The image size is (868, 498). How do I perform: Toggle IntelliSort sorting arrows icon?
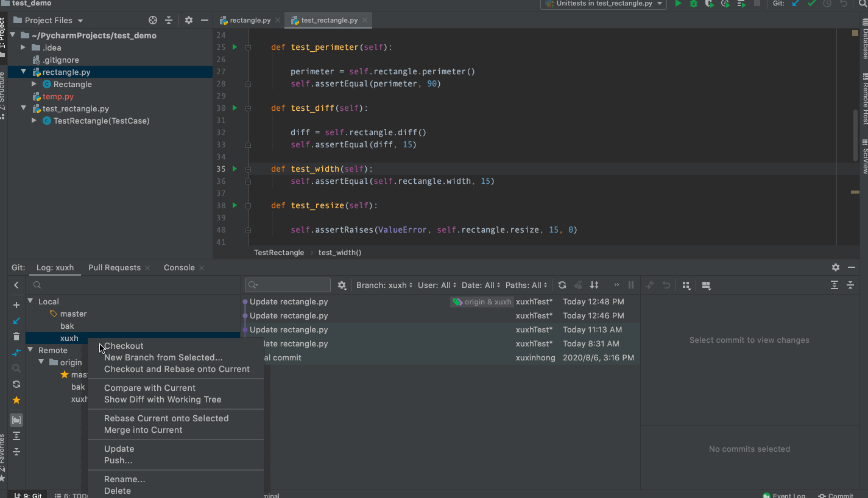(594, 285)
